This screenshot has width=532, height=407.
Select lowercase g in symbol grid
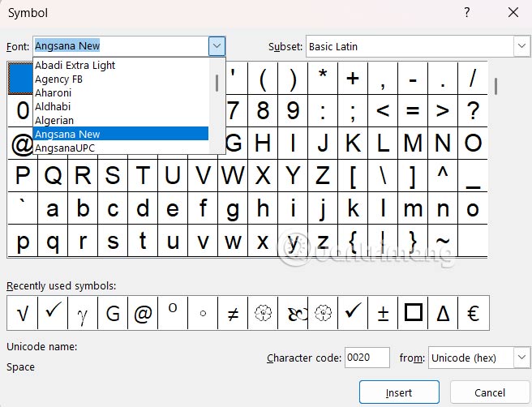coord(233,208)
